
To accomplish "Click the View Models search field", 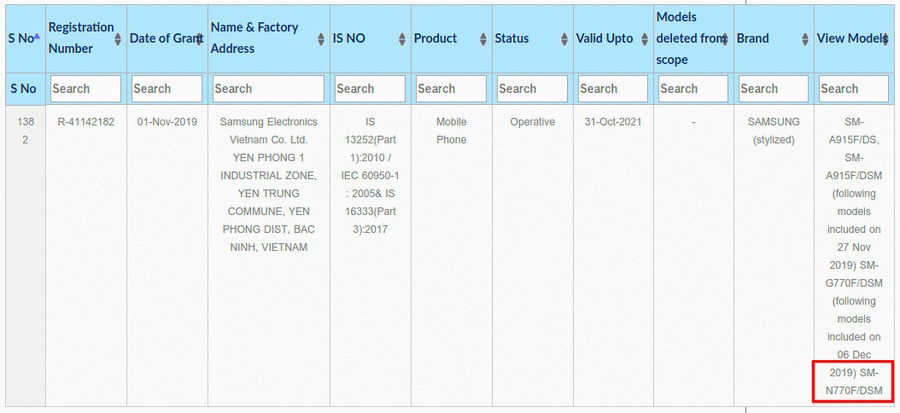I will 853,88.
